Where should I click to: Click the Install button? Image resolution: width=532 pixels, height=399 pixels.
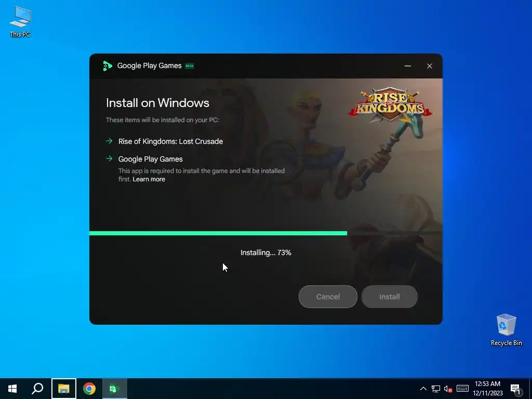coord(390,297)
